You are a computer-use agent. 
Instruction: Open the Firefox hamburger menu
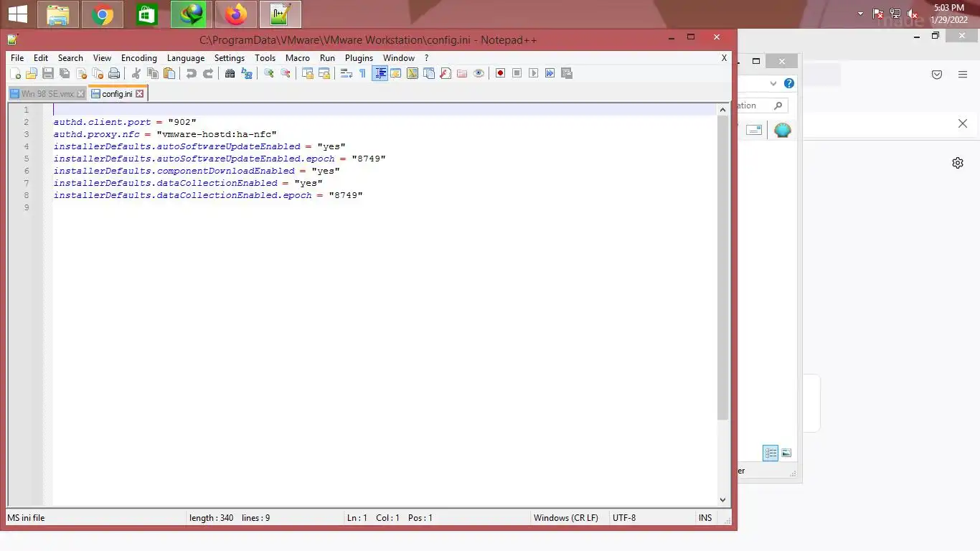point(963,75)
